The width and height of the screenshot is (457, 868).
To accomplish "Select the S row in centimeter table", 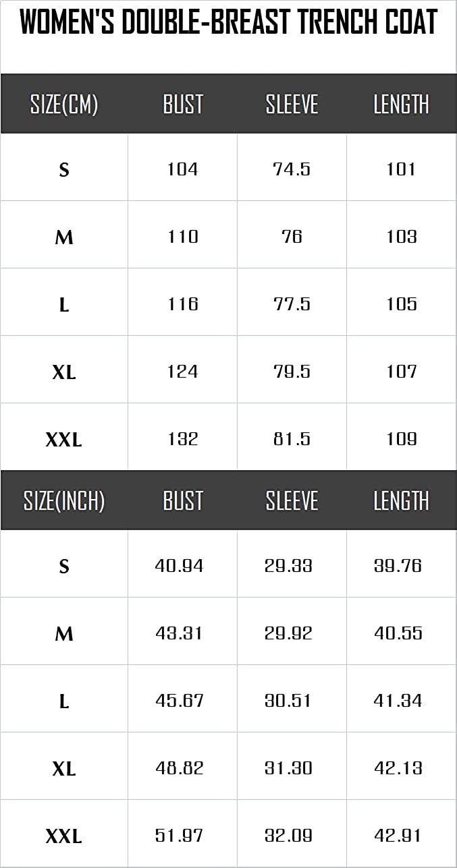I will pyautogui.click(x=64, y=169).
